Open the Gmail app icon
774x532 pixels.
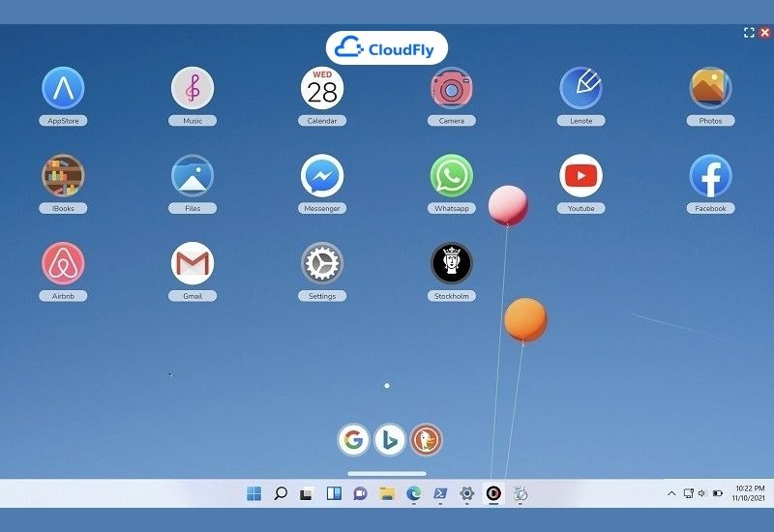click(x=193, y=263)
